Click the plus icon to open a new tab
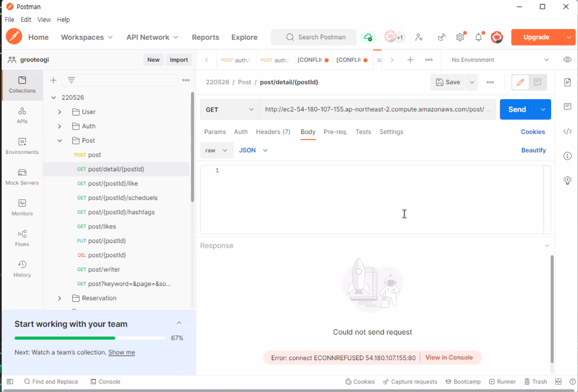The image size is (578, 392). coord(410,60)
